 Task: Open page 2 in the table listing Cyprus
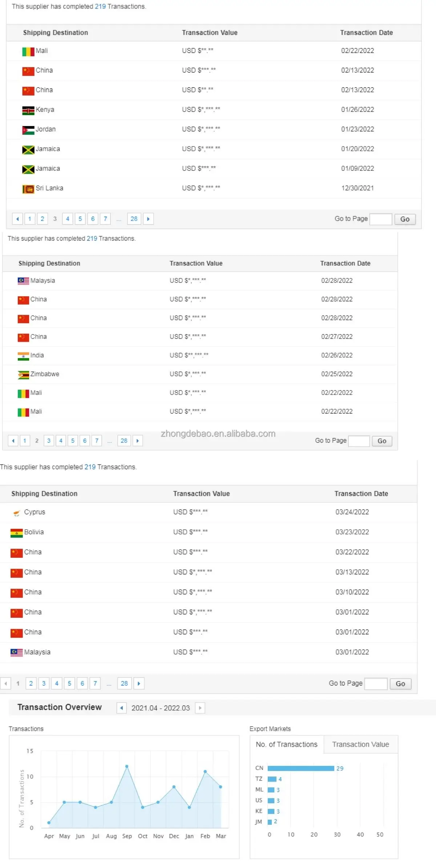[x=31, y=683]
